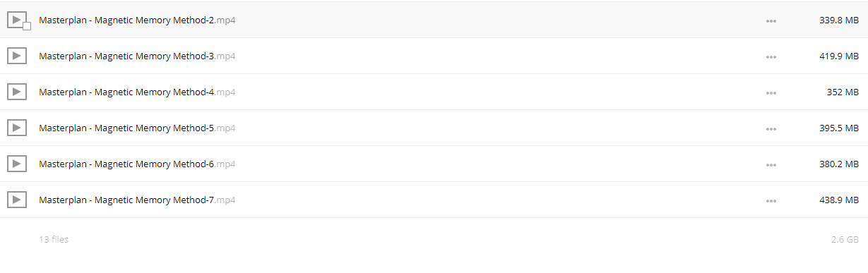Click video icon for Magnetic Memory Method-4.mp4

coord(17,92)
